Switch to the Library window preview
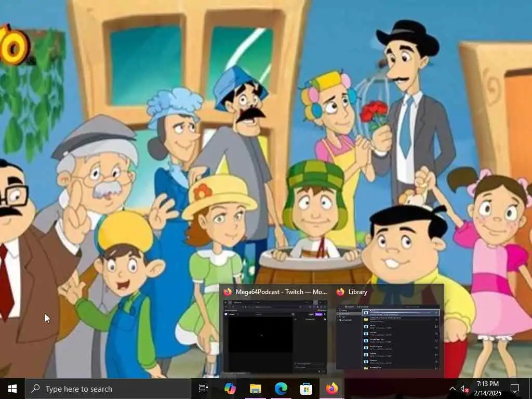This screenshot has width=532, height=399. (388, 337)
